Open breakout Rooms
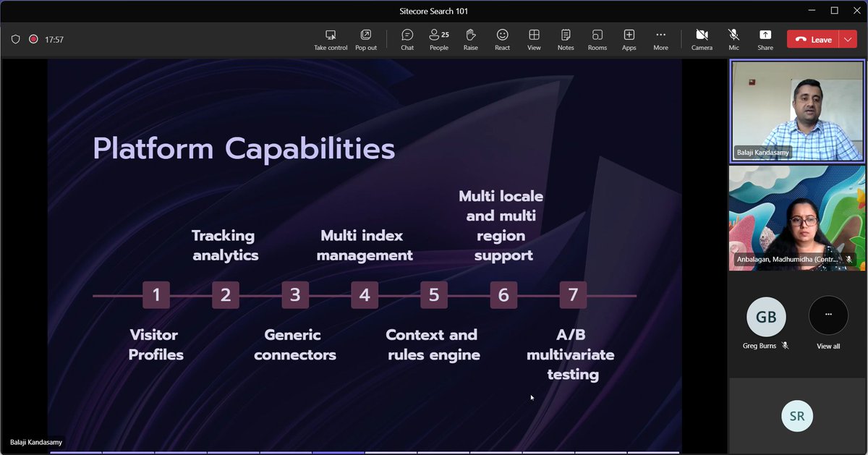Viewport: 868px width, 455px height. tap(597, 40)
